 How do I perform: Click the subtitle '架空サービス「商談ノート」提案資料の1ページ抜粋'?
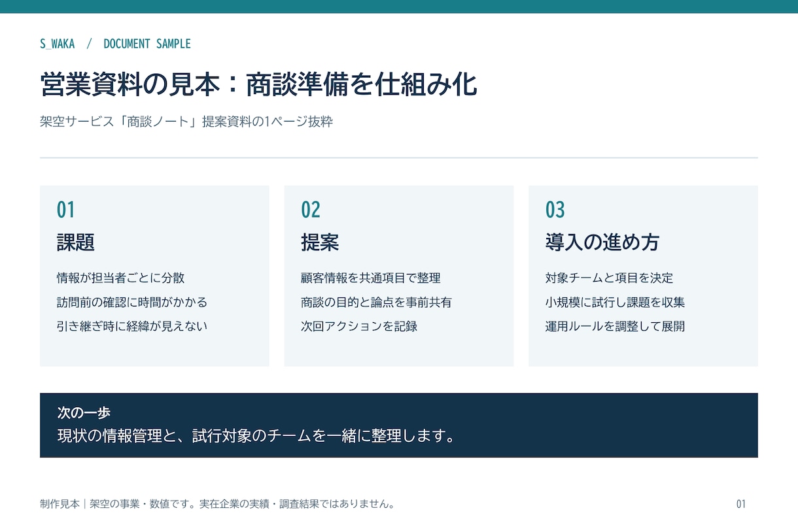tap(186, 122)
